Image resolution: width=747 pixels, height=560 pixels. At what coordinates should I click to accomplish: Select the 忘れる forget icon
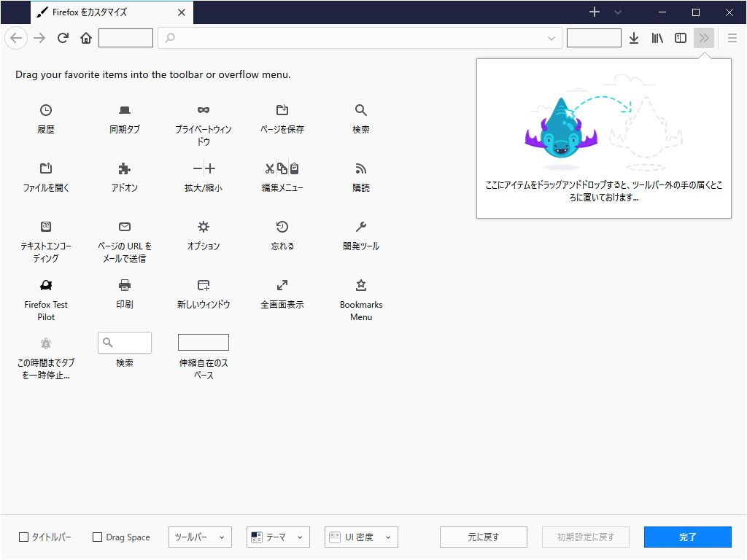[x=282, y=227]
